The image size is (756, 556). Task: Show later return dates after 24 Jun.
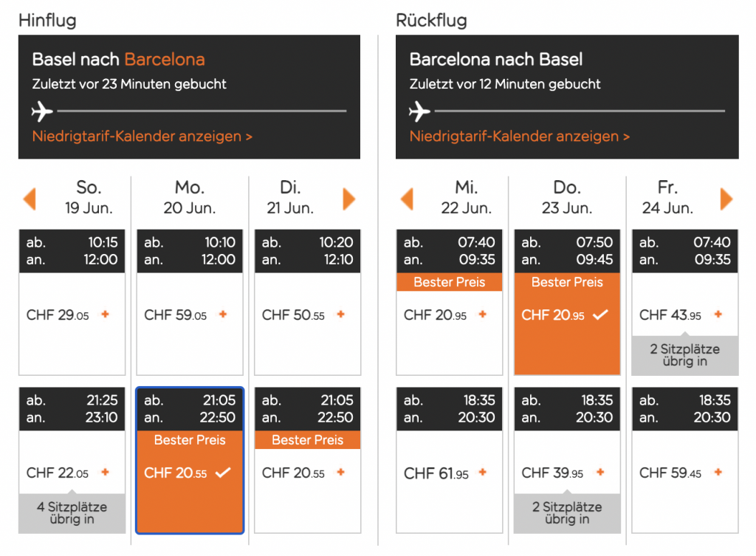[x=726, y=199]
